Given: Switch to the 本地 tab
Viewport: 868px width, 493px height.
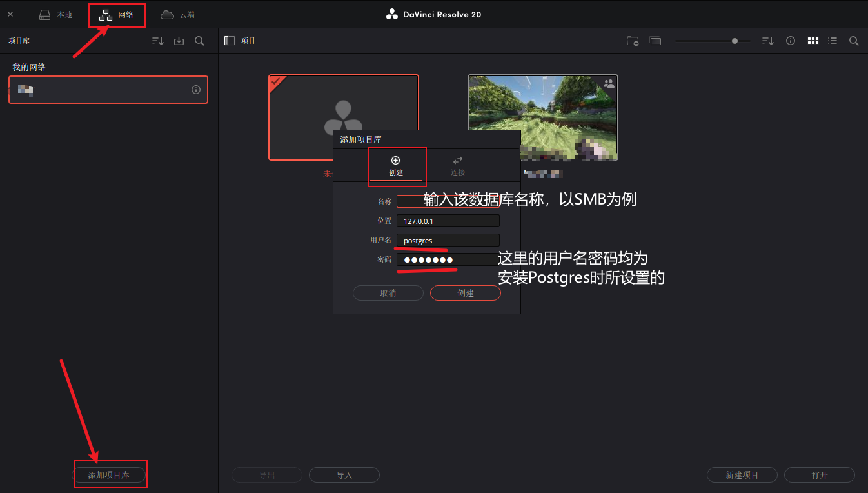Looking at the screenshot, I should [55, 15].
